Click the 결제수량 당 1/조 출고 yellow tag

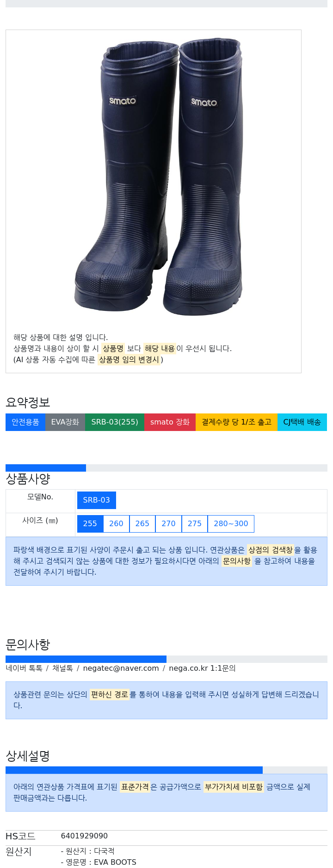(236, 422)
